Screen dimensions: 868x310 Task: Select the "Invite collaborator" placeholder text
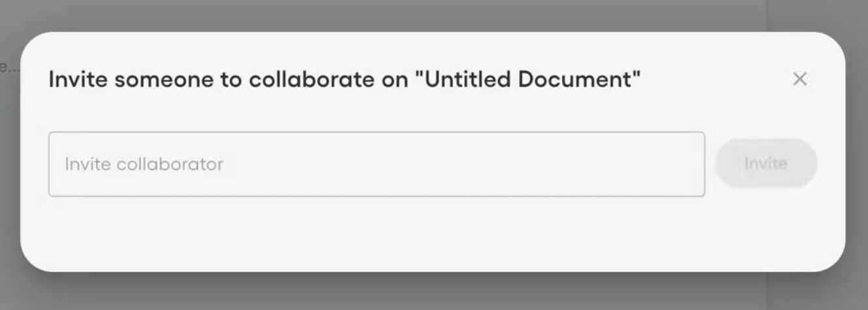pyautogui.click(x=144, y=164)
